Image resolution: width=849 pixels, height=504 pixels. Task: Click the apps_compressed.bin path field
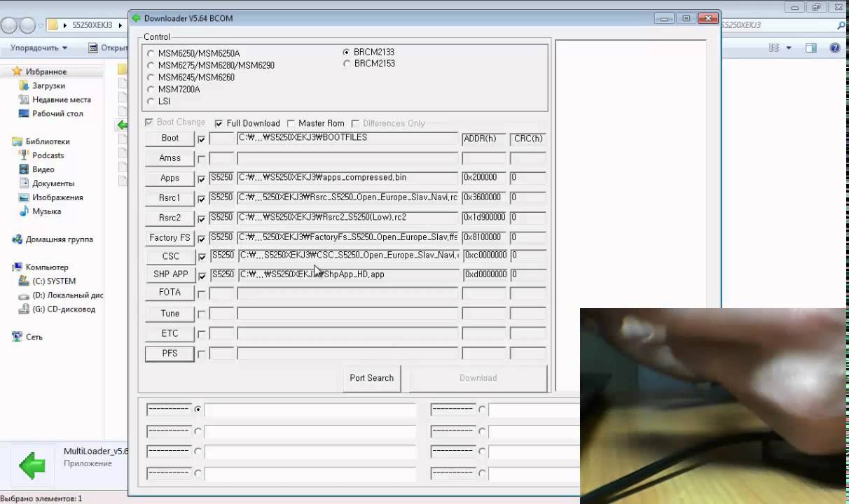click(x=347, y=178)
